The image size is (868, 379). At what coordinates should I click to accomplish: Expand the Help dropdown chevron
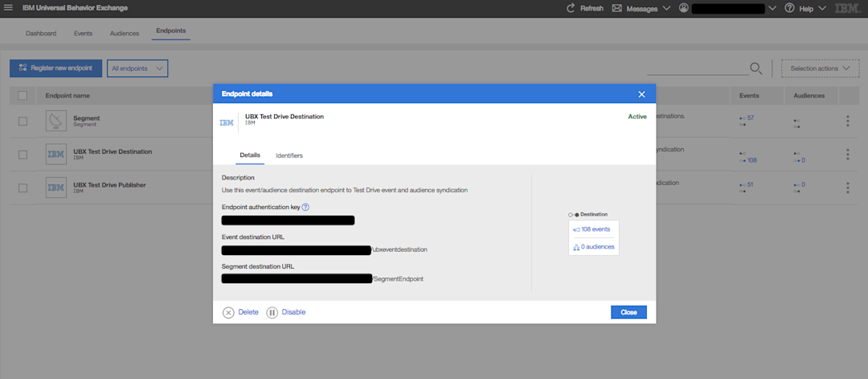click(821, 8)
